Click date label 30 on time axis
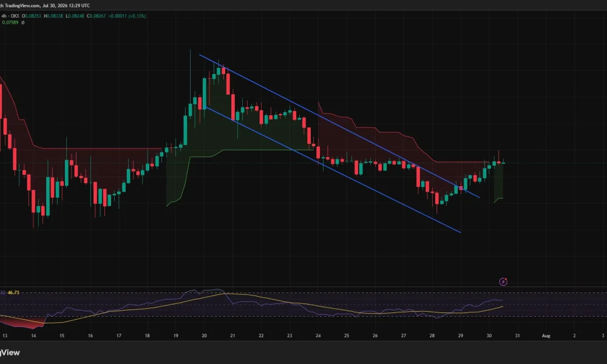This screenshot has height=364, width=607. (x=489, y=335)
